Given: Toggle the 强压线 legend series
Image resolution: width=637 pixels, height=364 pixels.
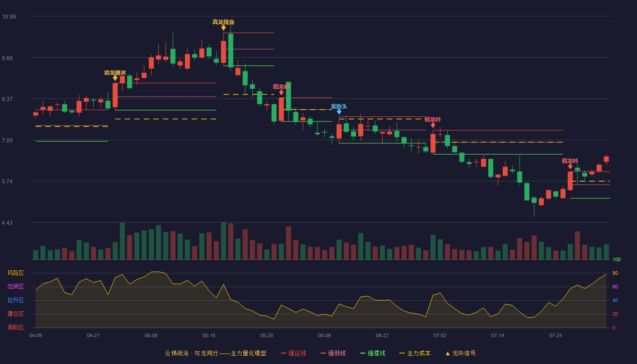Looking at the screenshot, I should tap(293, 353).
